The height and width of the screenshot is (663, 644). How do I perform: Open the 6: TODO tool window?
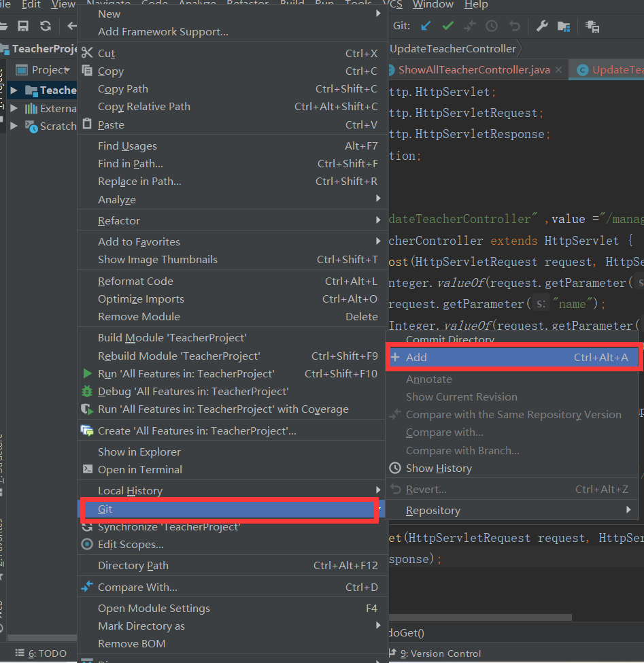[x=41, y=653]
